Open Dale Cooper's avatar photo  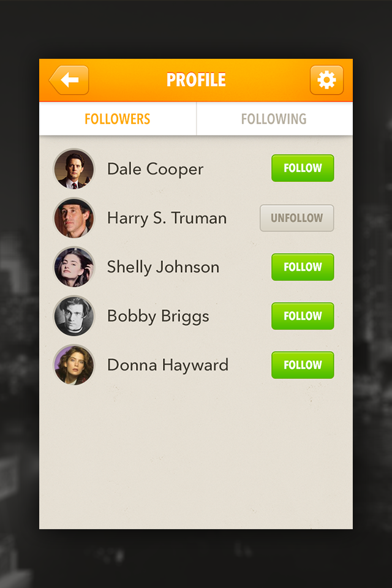pyautogui.click(x=74, y=169)
